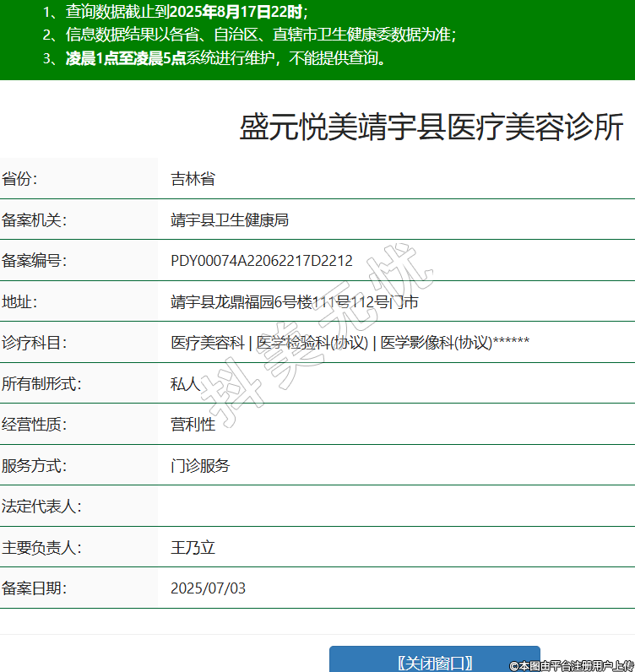Click the address value 靖宇县龙鼎福园6号楼
Viewport: 635px width, 672px height.
pyautogui.click(x=294, y=302)
